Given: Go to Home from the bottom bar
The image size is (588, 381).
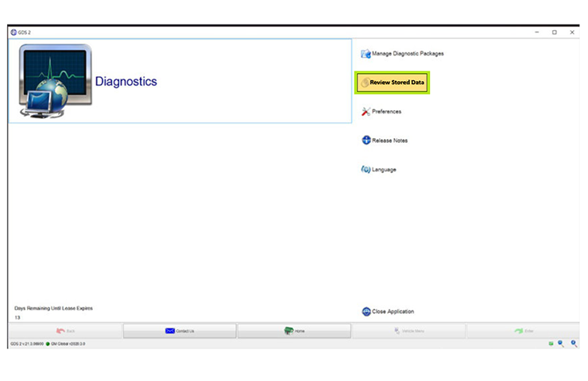Looking at the screenshot, I should coord(294,330).
